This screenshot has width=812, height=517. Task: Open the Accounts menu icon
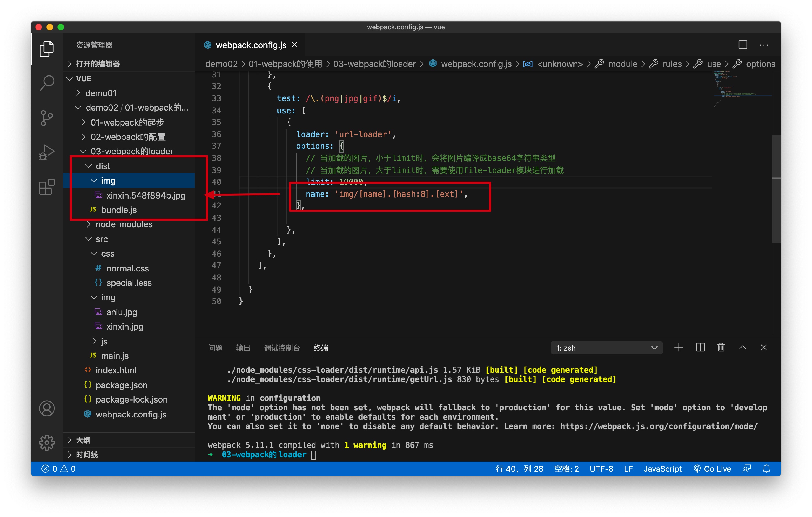(47, 408)
